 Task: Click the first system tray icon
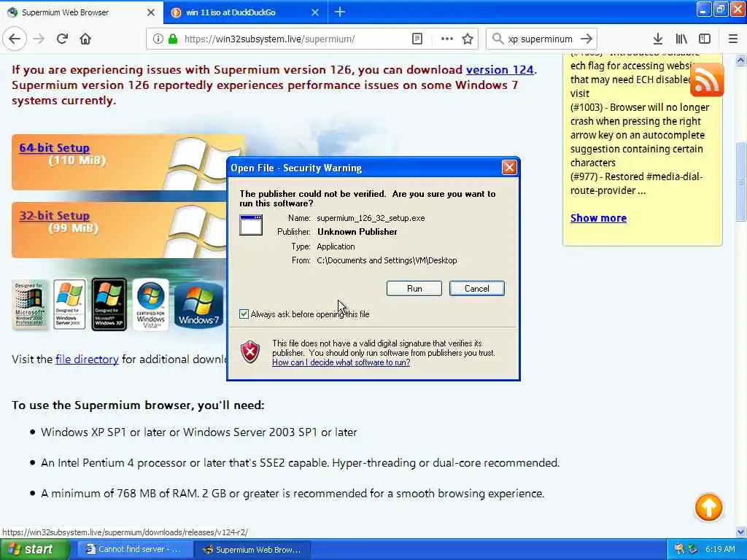(x=679, y=549)
